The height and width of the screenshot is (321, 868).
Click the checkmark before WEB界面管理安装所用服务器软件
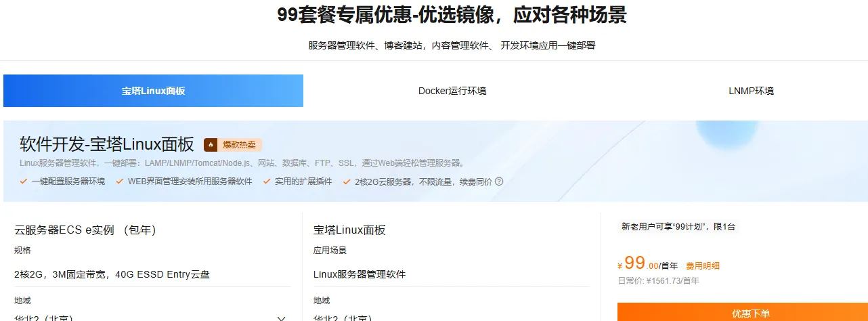pos(121,181)
